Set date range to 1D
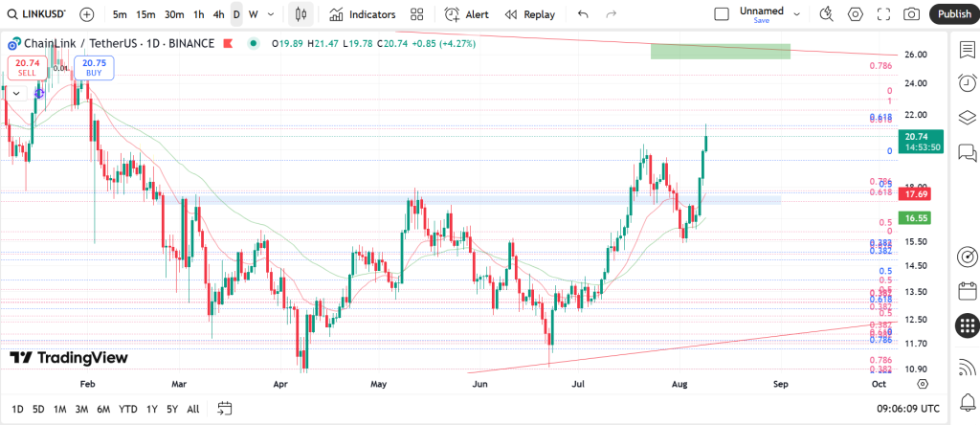 [x=17, y=410]
